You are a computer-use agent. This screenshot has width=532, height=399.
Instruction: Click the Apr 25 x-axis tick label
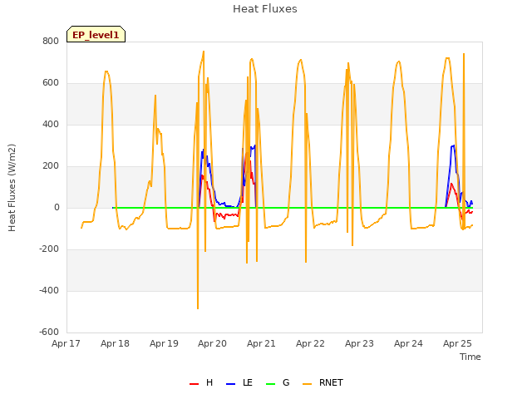click(457, 343)
